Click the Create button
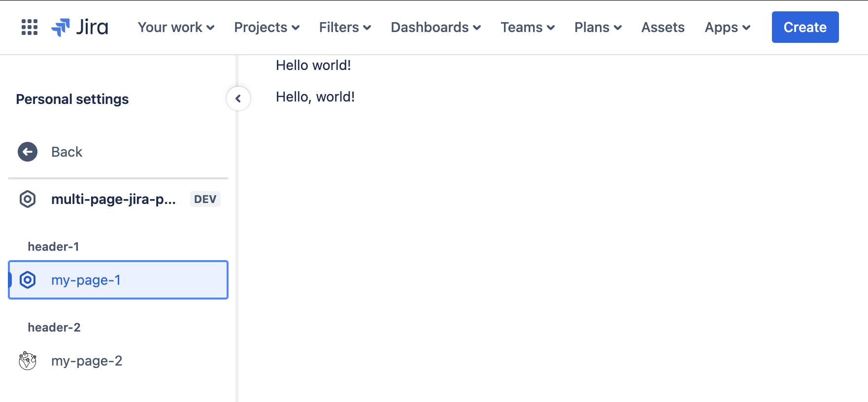 (805, 27)
